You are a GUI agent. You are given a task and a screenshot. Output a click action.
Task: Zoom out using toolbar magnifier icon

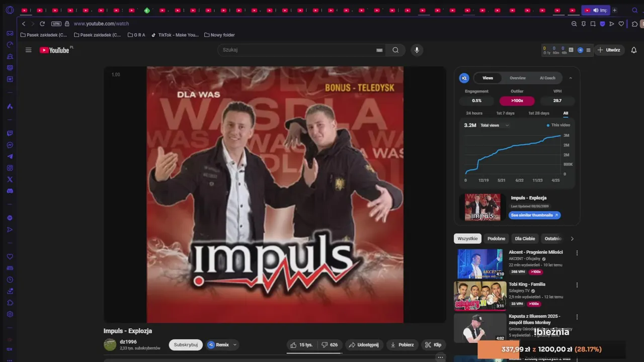pyautogui.click(x=574, y=24)
